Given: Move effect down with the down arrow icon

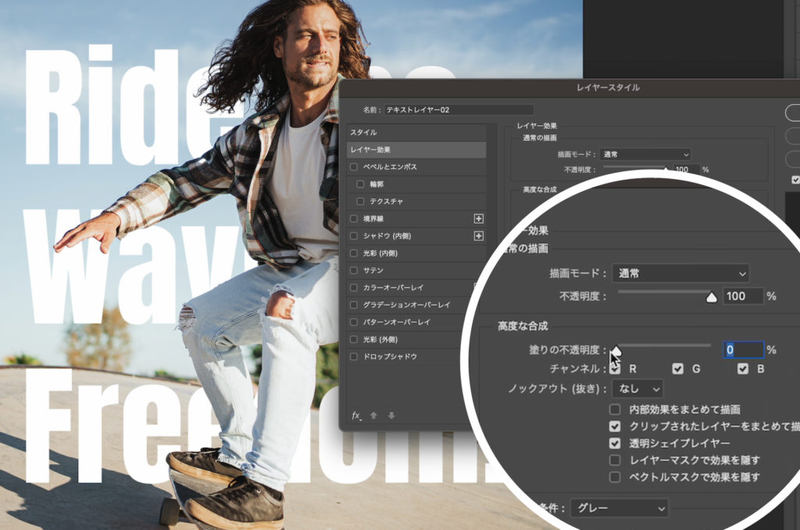Looking at the screenshot, I should pyautogui.click(x=391, y=416).
